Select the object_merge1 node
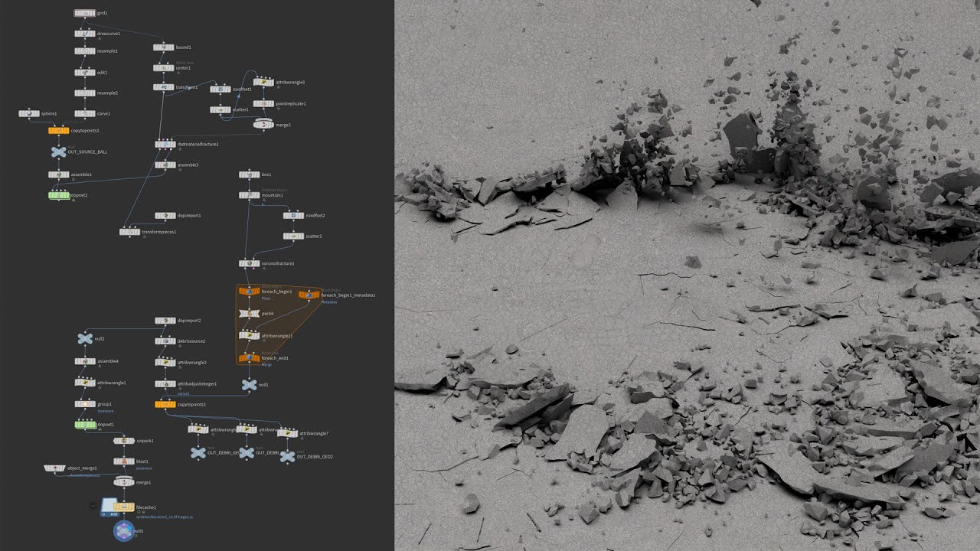This screenshot has height=551, width=980. [x=54, y=468]
